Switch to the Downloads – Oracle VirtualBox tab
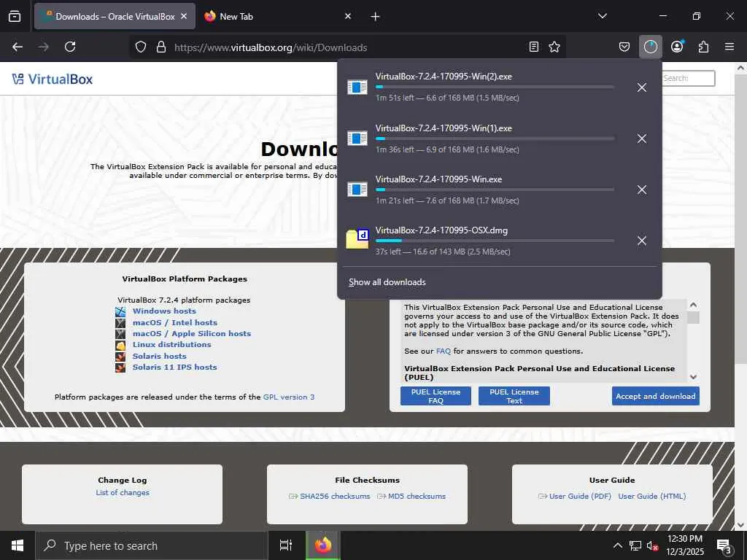747x560 pixels. (x=115, y=16)
